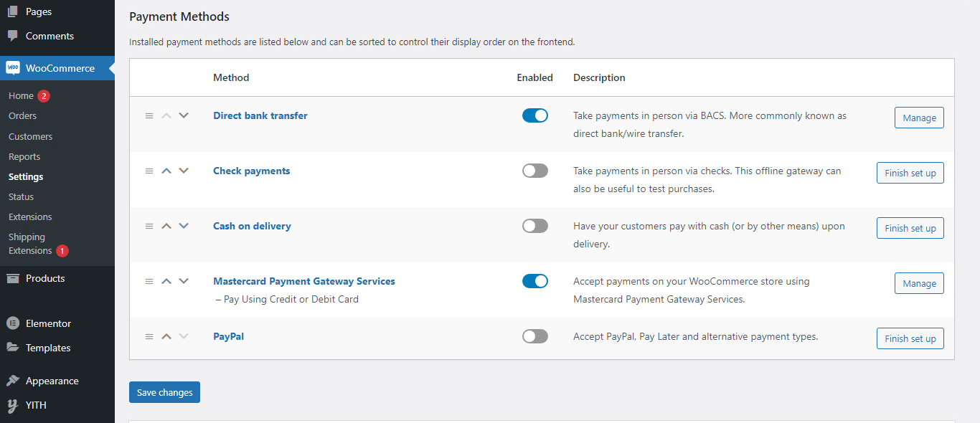This screenshot has width=980, height=423.
Task: Click the WooCommerce logo icon in sidebar
Action: (13, 68)
